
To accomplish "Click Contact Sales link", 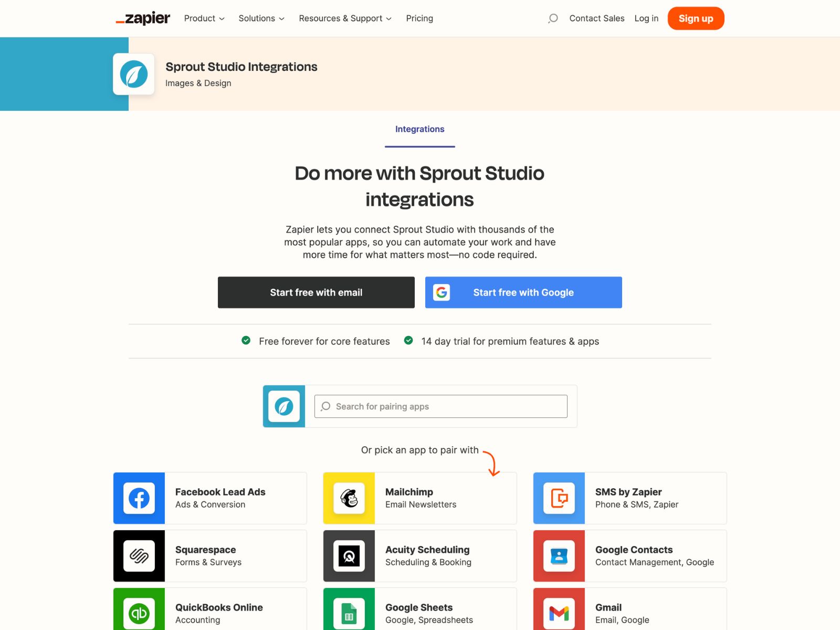I will 597,18.
